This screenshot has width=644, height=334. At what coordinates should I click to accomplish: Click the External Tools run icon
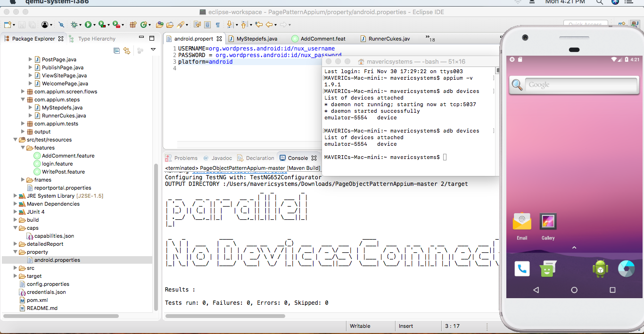116,25
